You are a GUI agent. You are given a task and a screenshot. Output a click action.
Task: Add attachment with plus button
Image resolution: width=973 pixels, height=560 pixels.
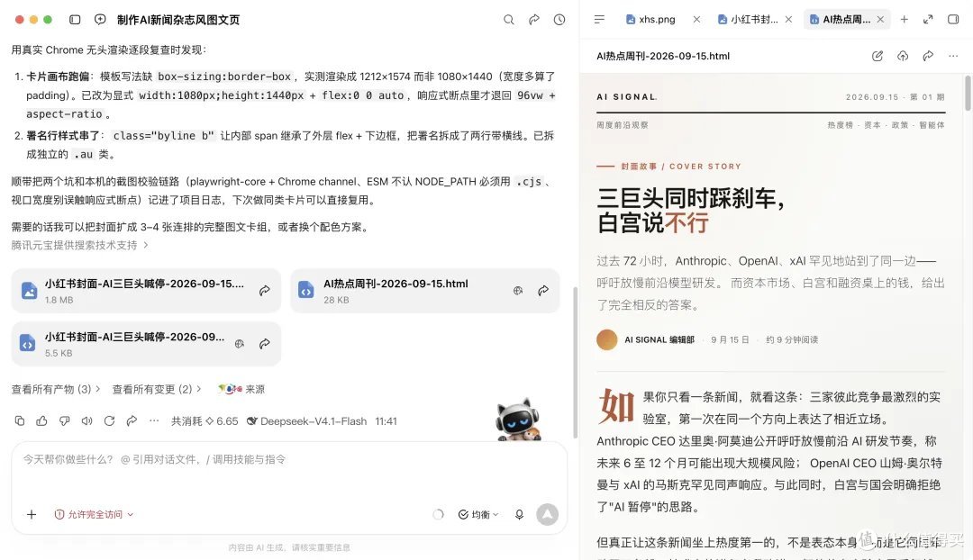32,514
